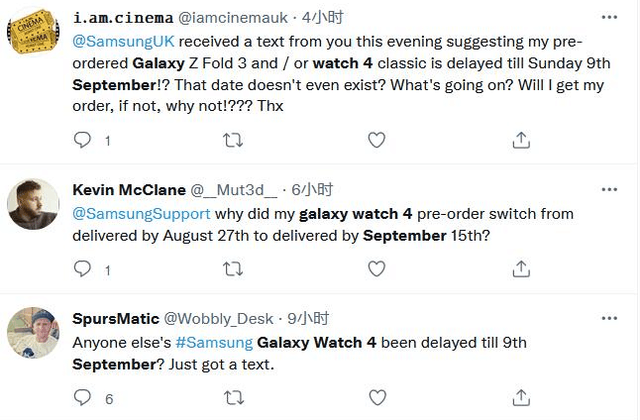View i.am.cinema's profile picture

tap(33, 32)
